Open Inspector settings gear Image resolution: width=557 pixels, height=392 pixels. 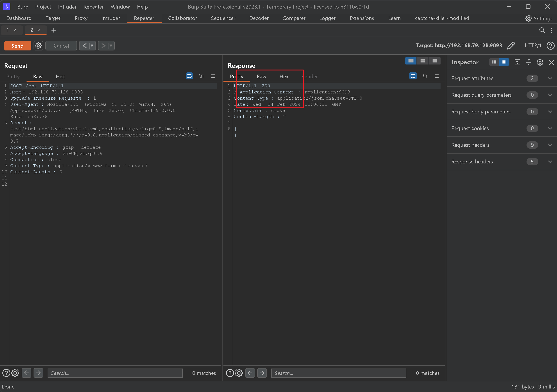tap(540, 62)
